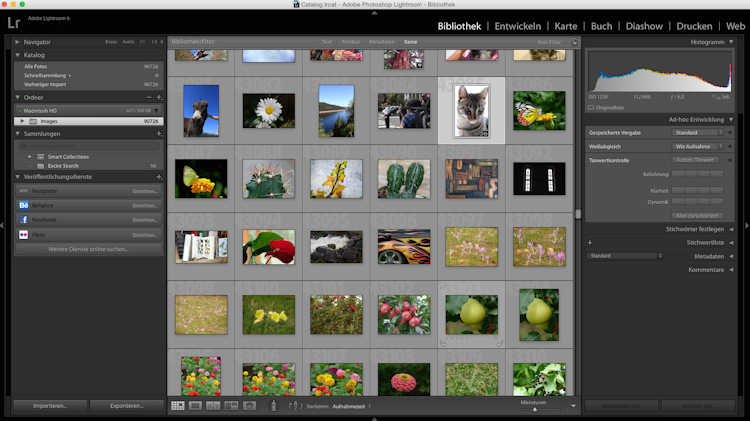Open the Weißabgleich dropdown

coord(699,146)
